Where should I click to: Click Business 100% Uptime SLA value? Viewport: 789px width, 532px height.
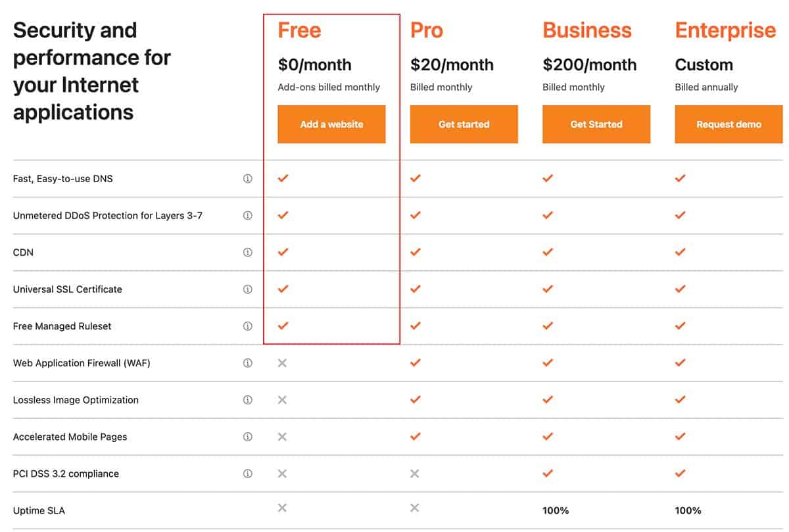(x=556, y=510)
